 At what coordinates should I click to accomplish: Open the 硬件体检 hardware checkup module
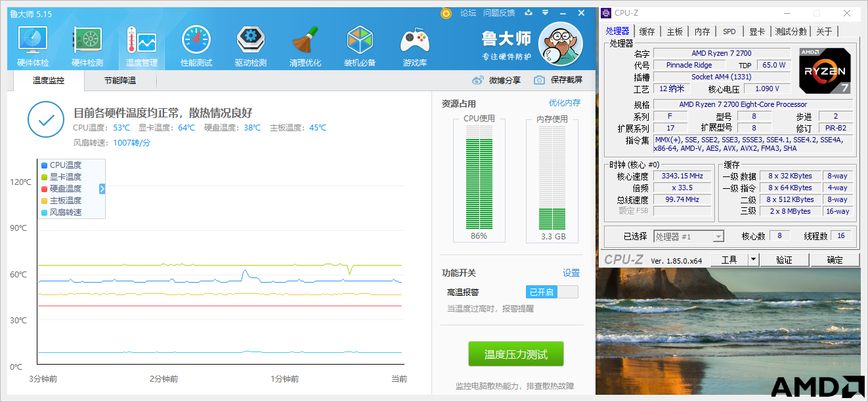coord(33,47)
